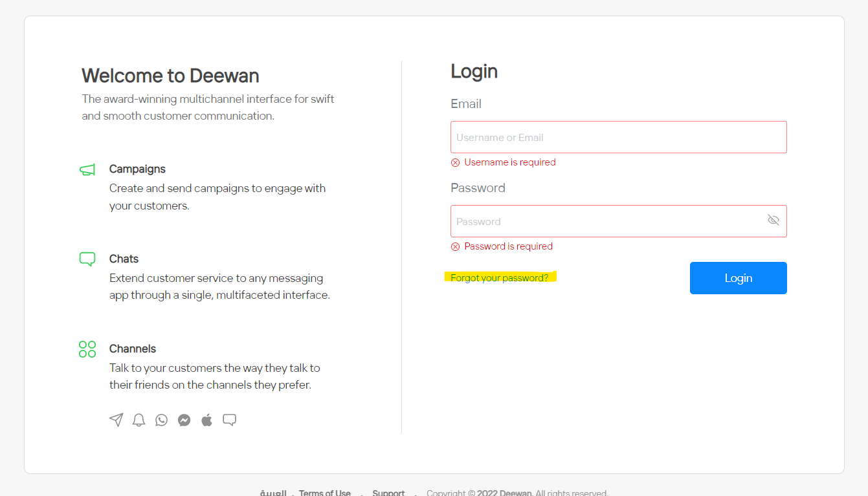The height and width of the screenshot is (496, 868).
Task: Click the Welcome to Deewan heading
Action: (x=170, y=76)
